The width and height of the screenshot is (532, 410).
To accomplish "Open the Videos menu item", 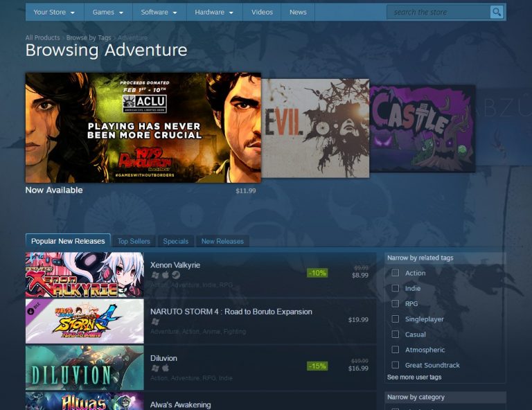I will click(262, 12).
